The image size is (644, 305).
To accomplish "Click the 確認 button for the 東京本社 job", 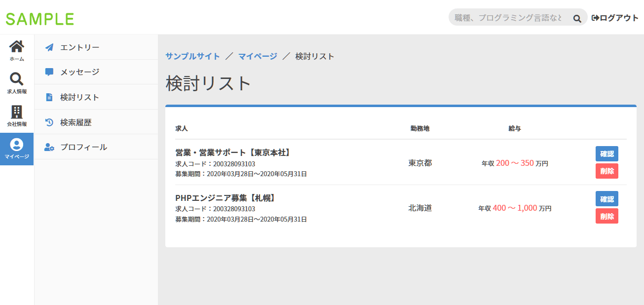I will pos(606,154).
